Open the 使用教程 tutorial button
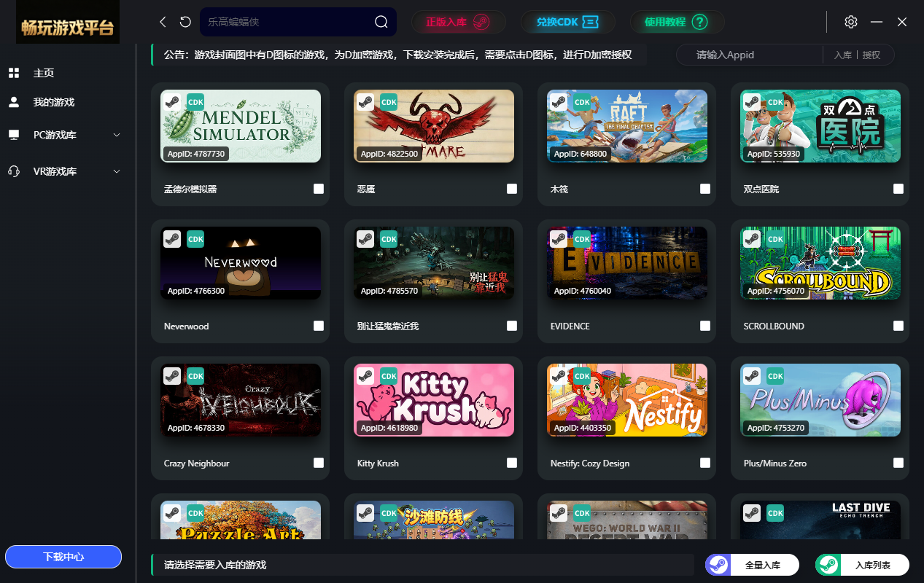Viewport: 924px width, 583px height. coord(678,22)
